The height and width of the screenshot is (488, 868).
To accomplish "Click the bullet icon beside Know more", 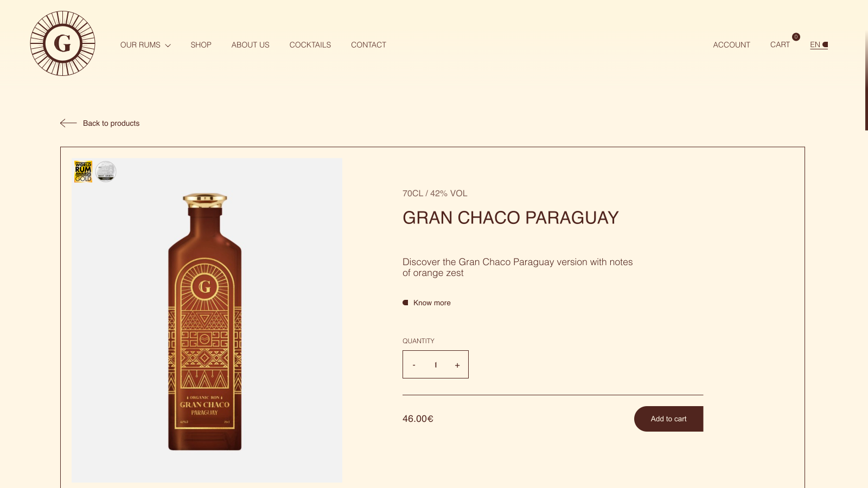I will point(405,303).
